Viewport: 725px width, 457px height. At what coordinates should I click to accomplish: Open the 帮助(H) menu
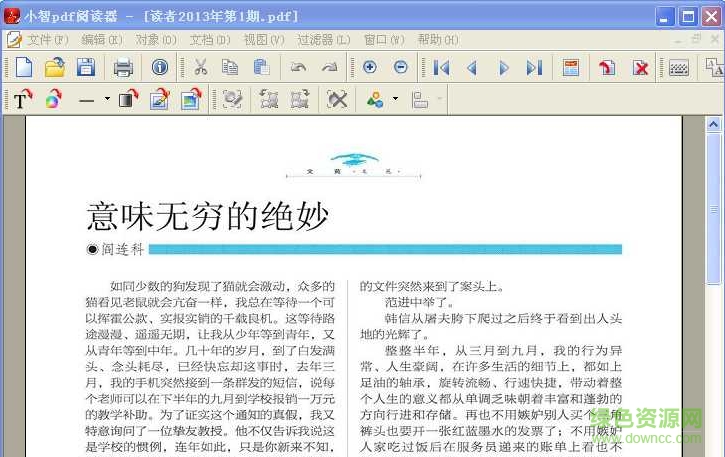[x=438, y=40]
